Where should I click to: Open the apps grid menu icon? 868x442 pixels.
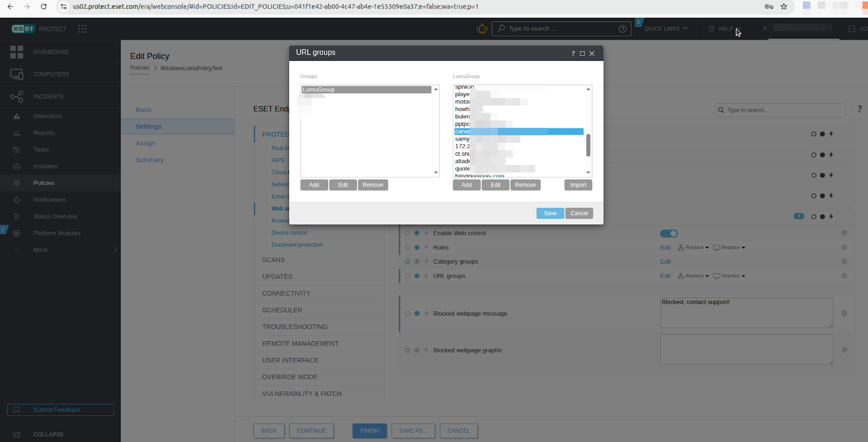[82, 29]
